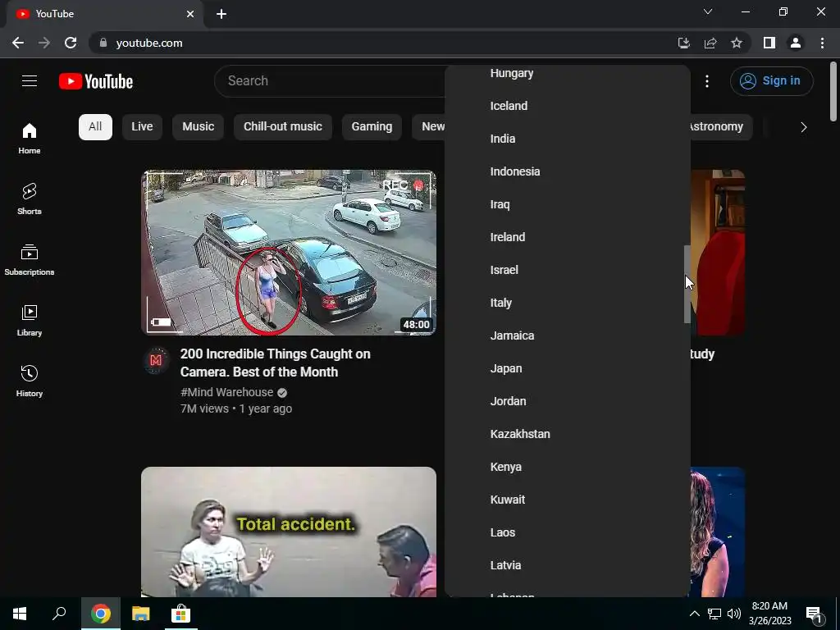Click the location list scrollbar thumb
The image size is (840, 630).
click(687, 285)
